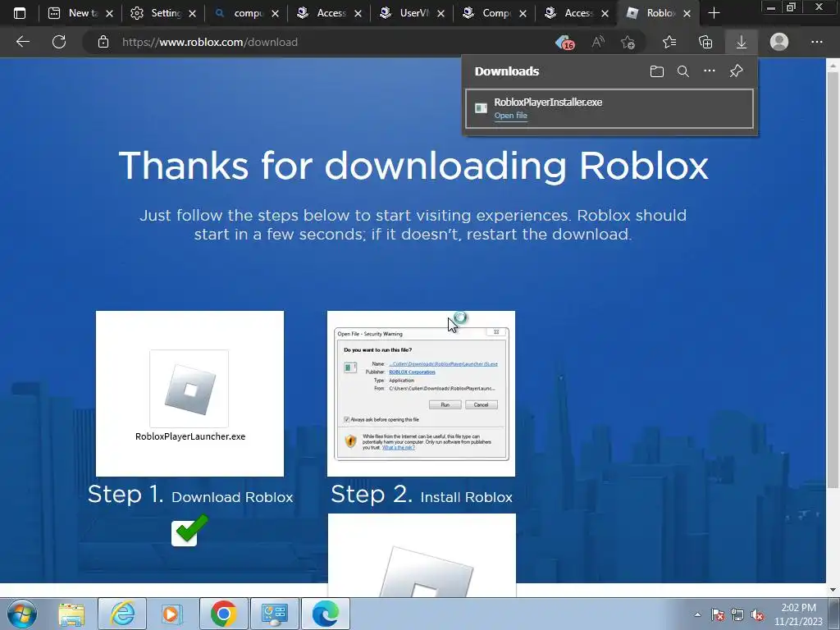This screenshot has width=840, height=630.
Task: Activate Read Aloud icon
Action: point(598,42)
